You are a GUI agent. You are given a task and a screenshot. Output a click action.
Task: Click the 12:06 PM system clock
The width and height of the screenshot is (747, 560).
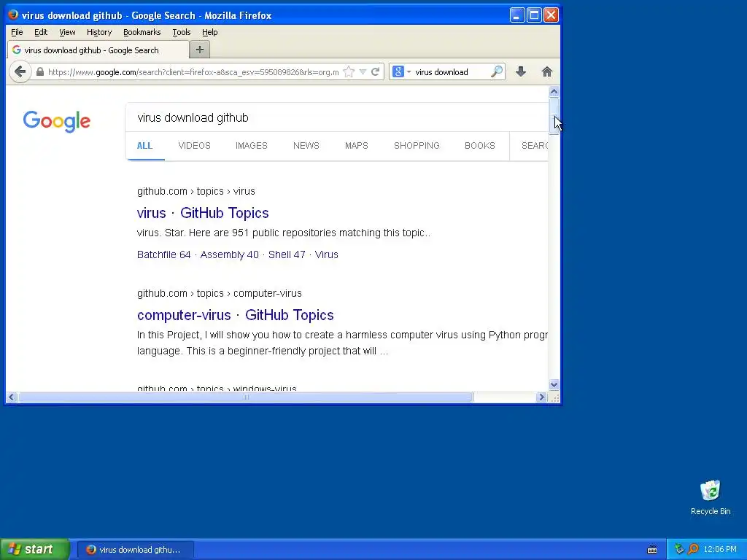tap(720, 550)
